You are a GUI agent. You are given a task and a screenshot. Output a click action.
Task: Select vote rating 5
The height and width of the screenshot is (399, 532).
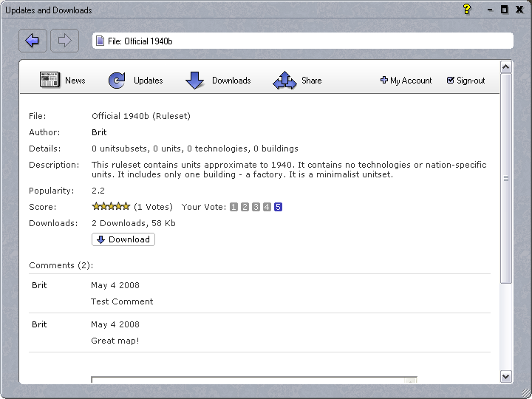(278, 207)
